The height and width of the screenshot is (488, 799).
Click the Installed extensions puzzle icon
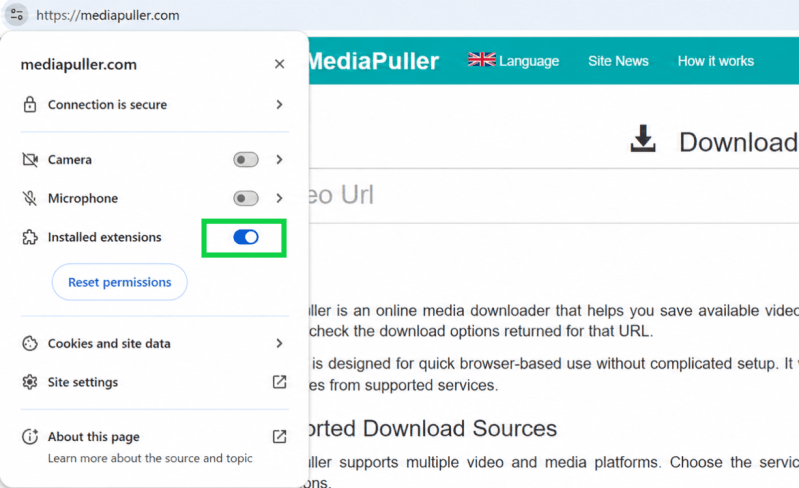coord(30,237)
